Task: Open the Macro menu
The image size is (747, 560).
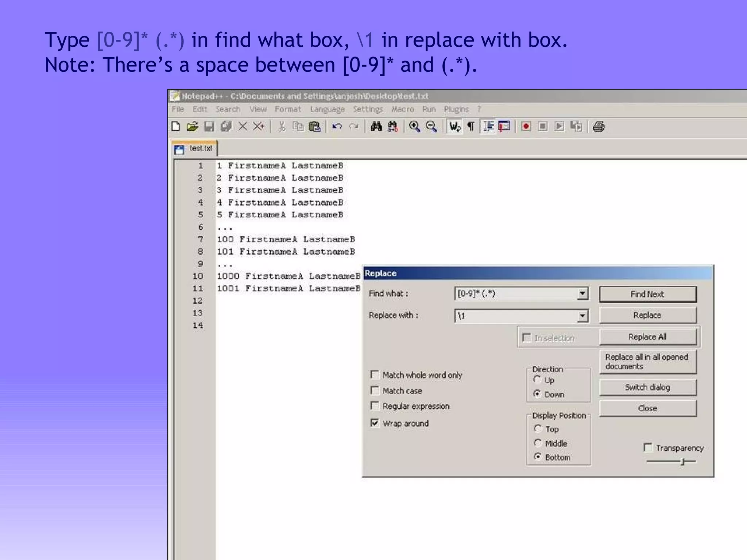Action: (x=403, y=109)
